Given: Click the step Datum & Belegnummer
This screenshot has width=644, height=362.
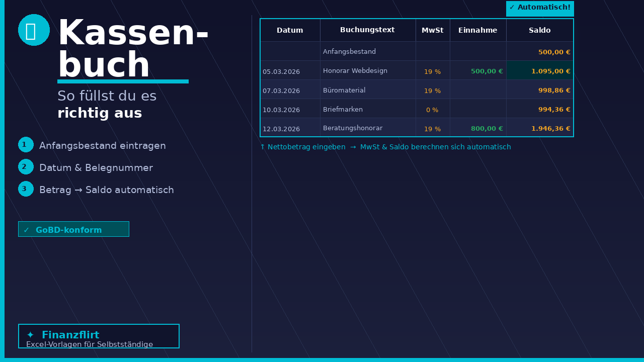Looking at the screenshot, I should (x=96, y=168).
